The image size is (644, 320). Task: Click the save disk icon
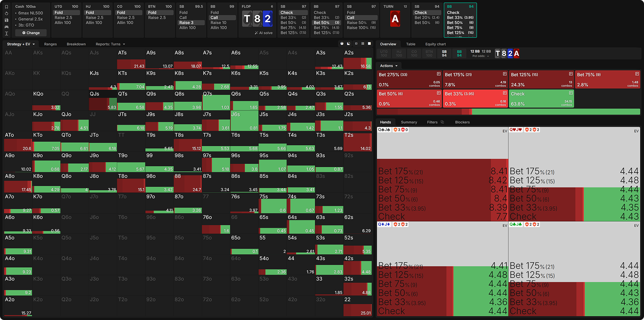[6, 20]
